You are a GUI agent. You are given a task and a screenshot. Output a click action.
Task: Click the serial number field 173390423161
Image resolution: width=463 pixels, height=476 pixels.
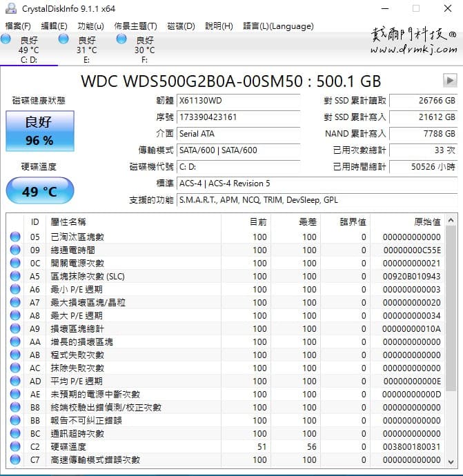[238, 117]
